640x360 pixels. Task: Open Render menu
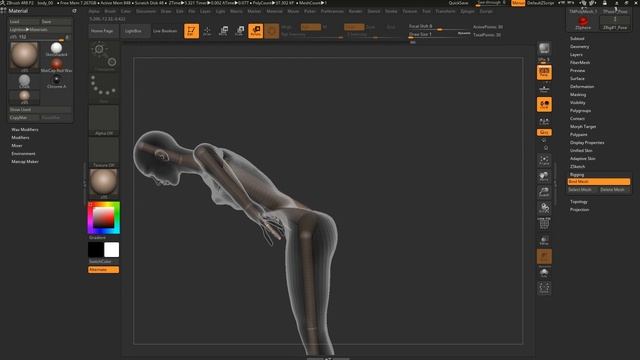click(356, 11)
